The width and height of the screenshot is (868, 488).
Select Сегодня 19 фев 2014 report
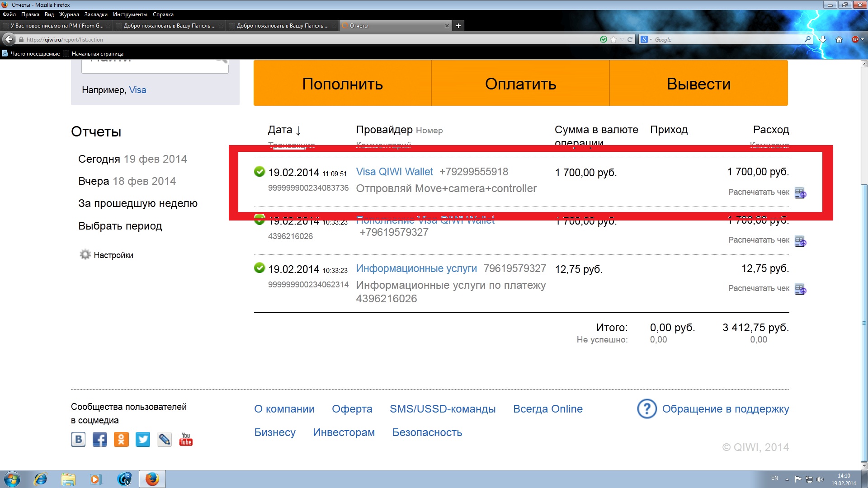click(x=132, y=159)
